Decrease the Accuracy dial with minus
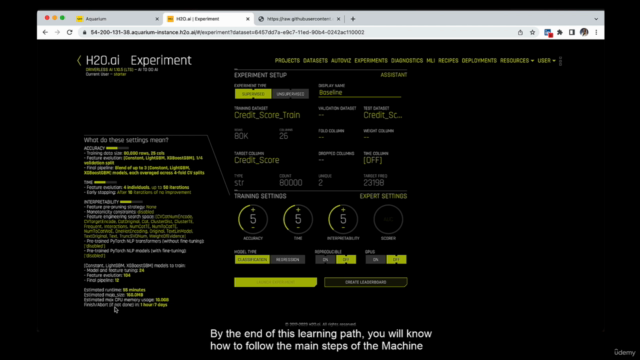The height and width of the screenshot is (360, 640). coord(253,228)
